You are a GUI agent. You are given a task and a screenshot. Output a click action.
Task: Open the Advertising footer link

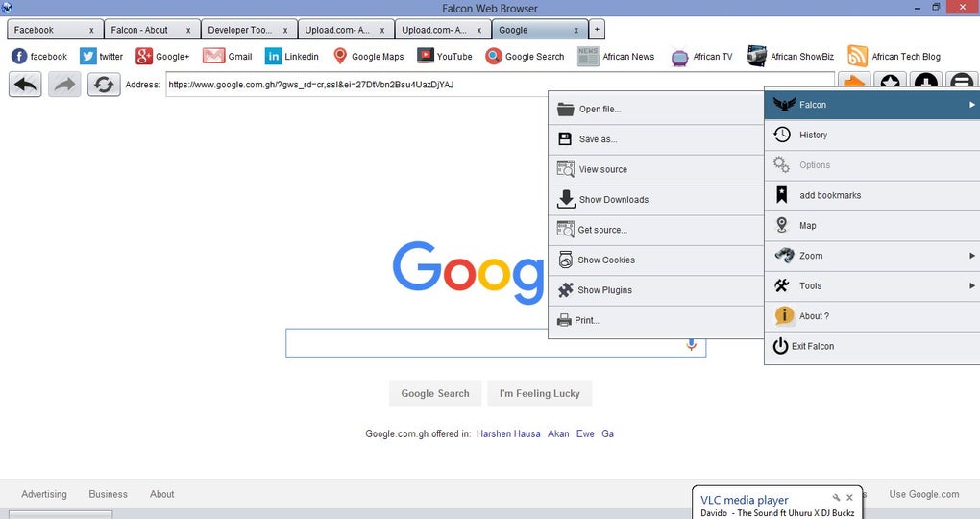[x=44, y=494]
